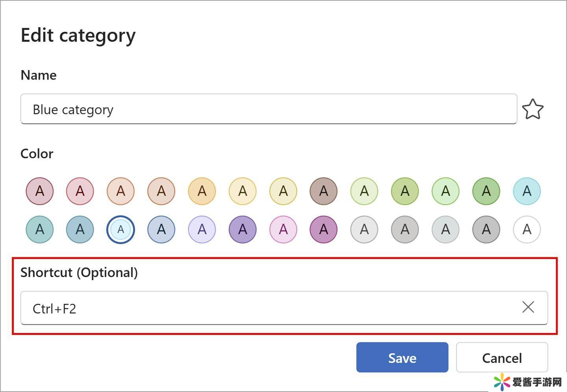
Task: Pick the currently selected blue swatch
Action: 120,229
